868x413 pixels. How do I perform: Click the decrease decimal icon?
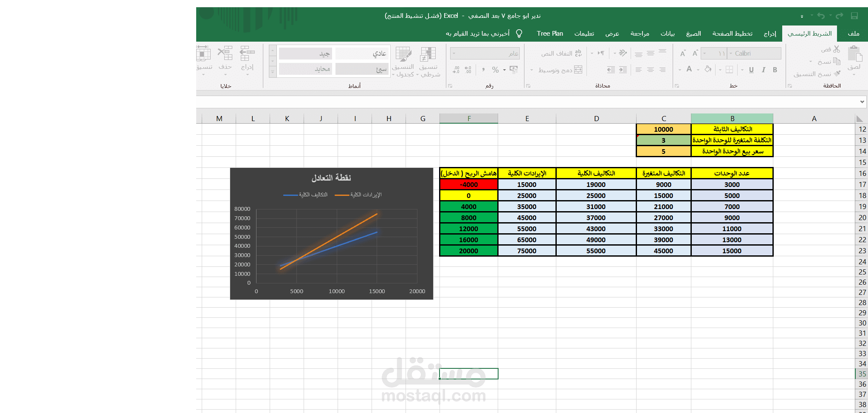point(456,69)
